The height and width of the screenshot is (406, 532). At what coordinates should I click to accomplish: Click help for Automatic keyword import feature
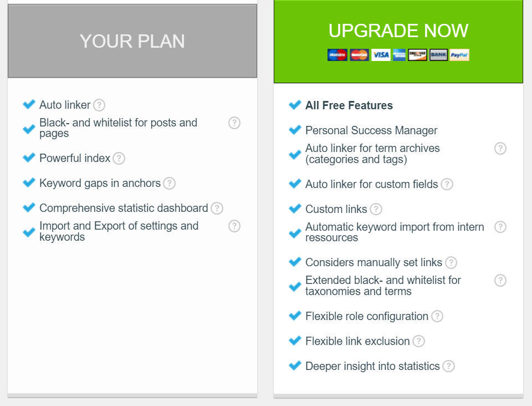tap(500, 227)
